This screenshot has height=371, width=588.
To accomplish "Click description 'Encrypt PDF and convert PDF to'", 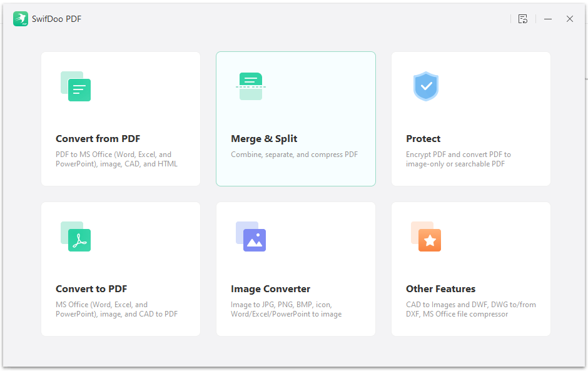I will click(459, 155).
